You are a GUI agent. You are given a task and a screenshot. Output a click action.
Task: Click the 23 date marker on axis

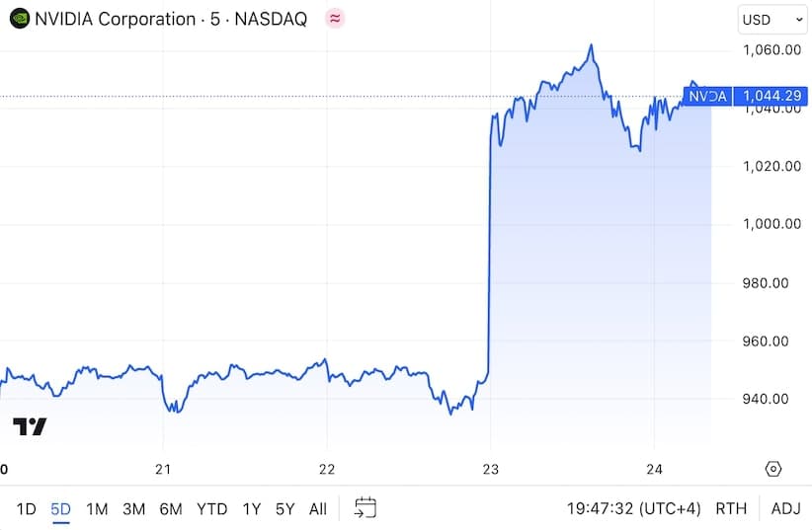pos(490,470)
